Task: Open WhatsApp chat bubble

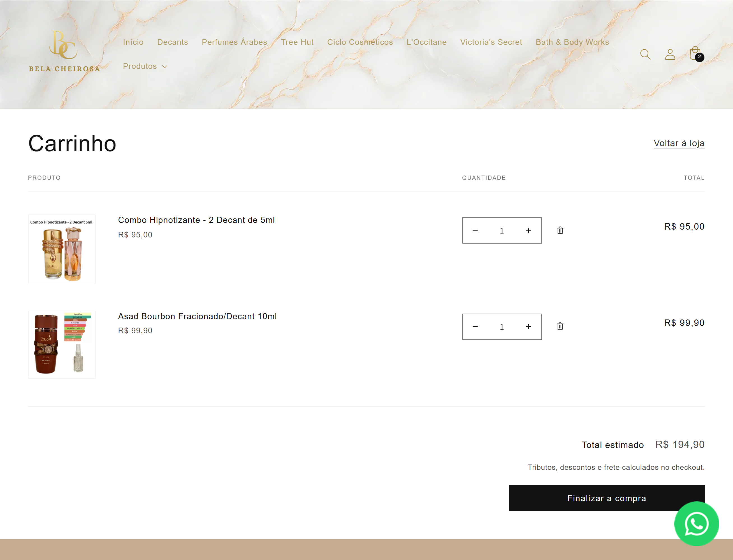Action: (x=696, y=523)
